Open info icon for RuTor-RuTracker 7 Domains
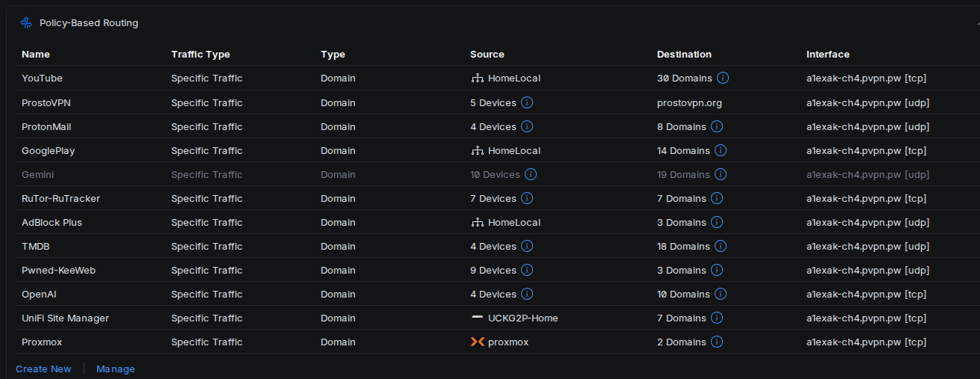The image size is (980, 379). 717,198
